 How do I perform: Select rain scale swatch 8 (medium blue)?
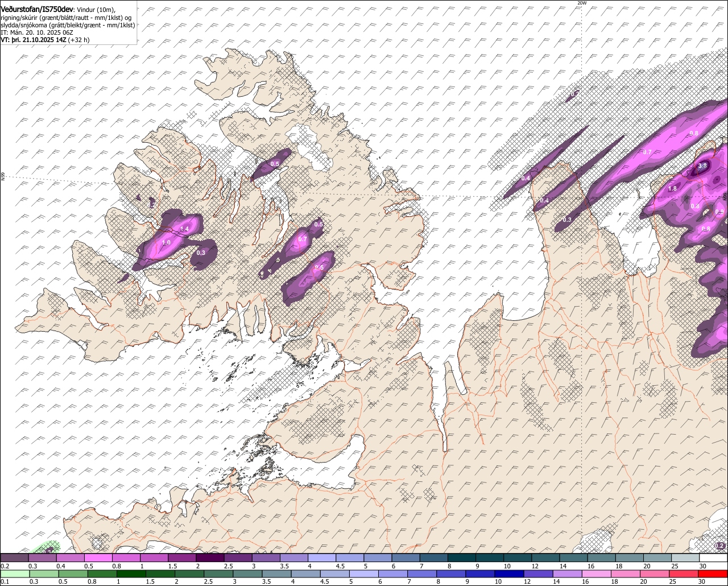[451, 573]
